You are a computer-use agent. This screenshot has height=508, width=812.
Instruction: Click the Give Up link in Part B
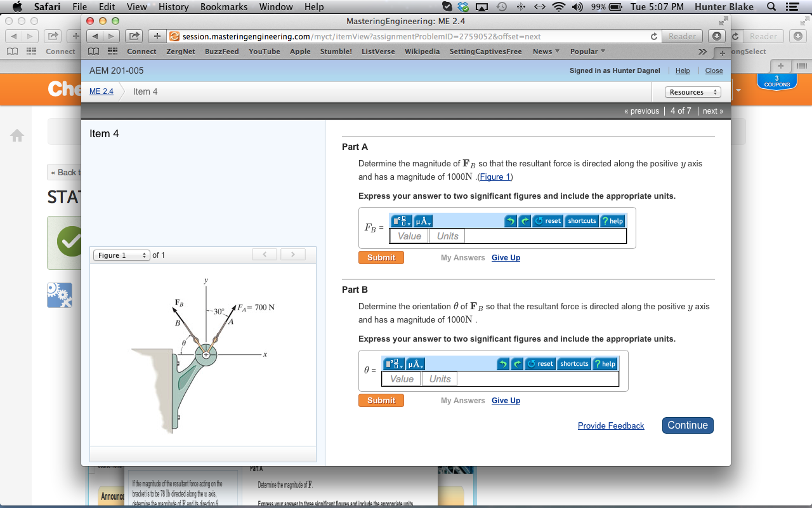tap(506, 400)
